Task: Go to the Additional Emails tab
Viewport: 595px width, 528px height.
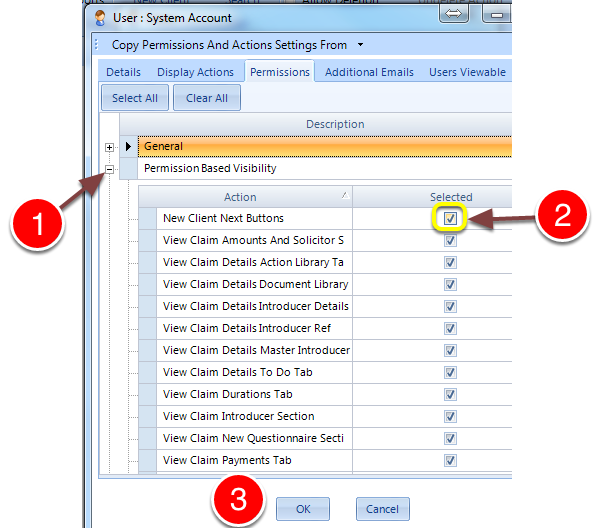Action: (x=369, y=72)
